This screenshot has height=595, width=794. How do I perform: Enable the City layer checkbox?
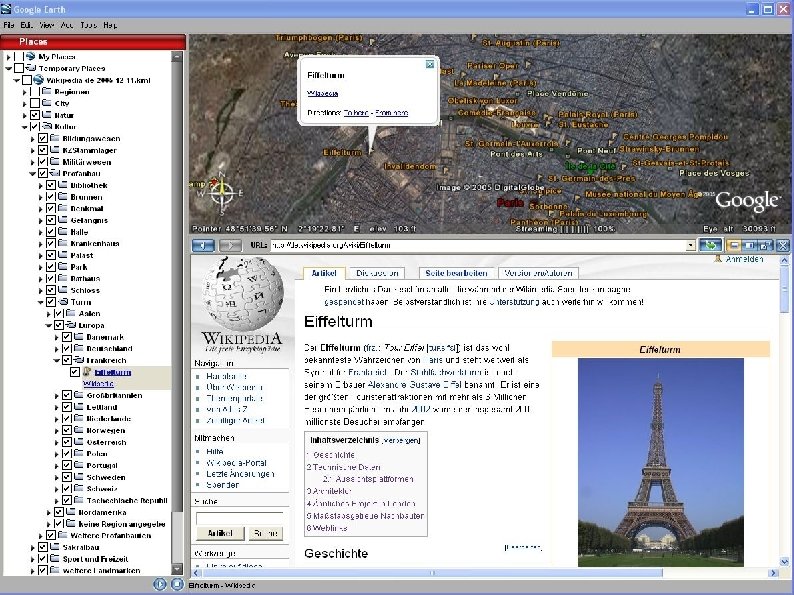pos(34,103)
